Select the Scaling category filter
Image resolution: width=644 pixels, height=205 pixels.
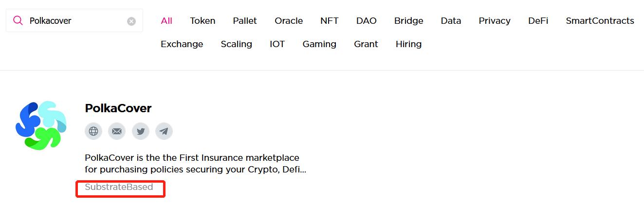(x=237, y=44)
